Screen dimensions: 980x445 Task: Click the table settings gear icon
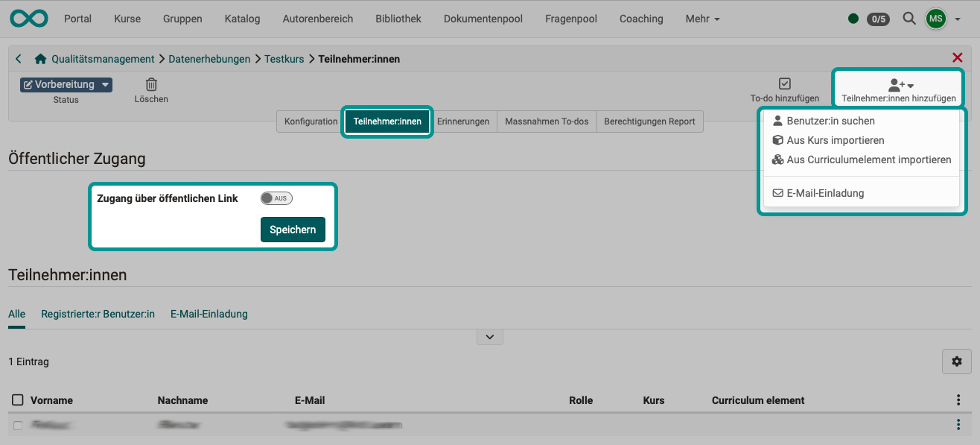[956, 362]
